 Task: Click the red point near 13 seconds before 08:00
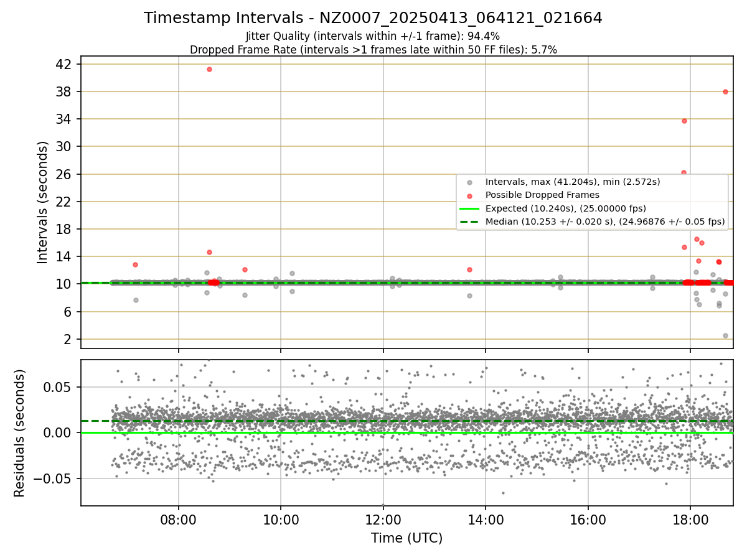click(135, 264)
